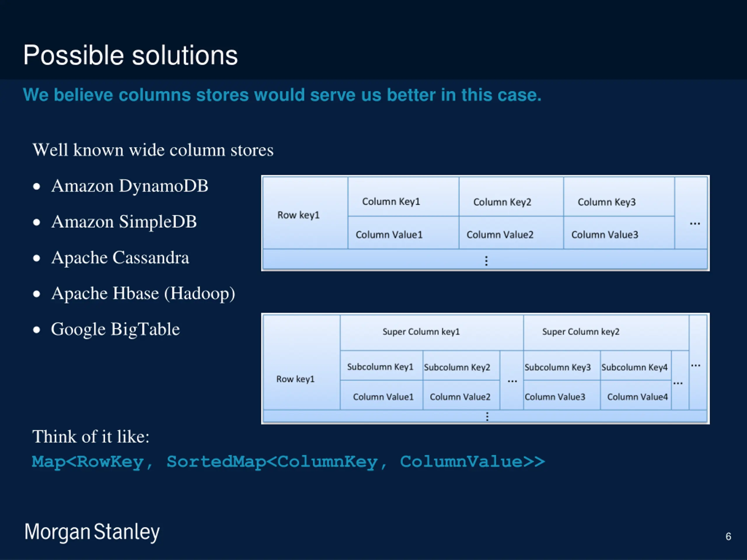Click the Super Column key1 header cell

pos(421,332)
